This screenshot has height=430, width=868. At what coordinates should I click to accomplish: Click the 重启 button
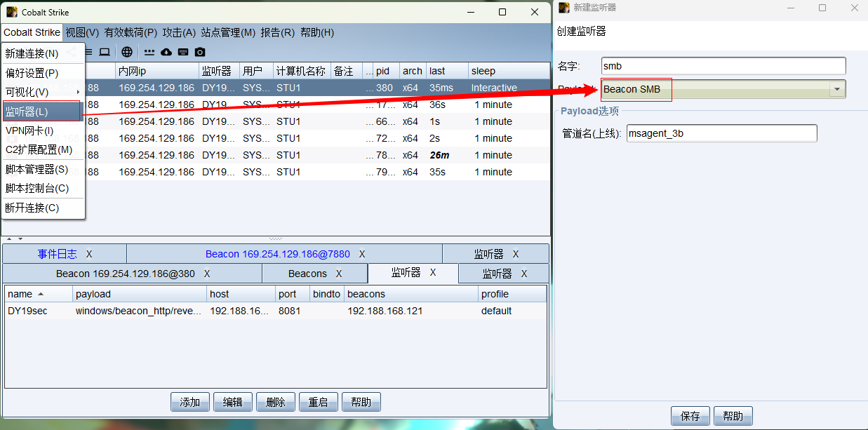tap(319, 402)
